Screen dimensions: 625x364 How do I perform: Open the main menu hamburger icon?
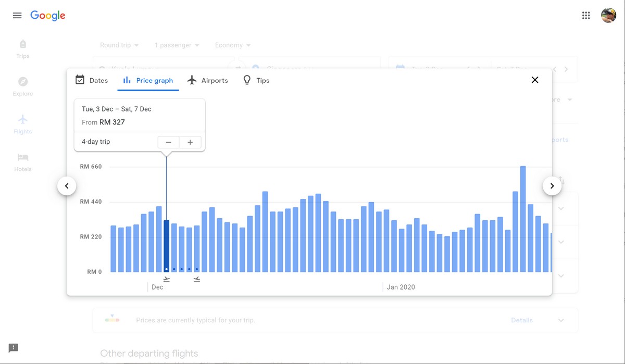(x=17, y=16)
